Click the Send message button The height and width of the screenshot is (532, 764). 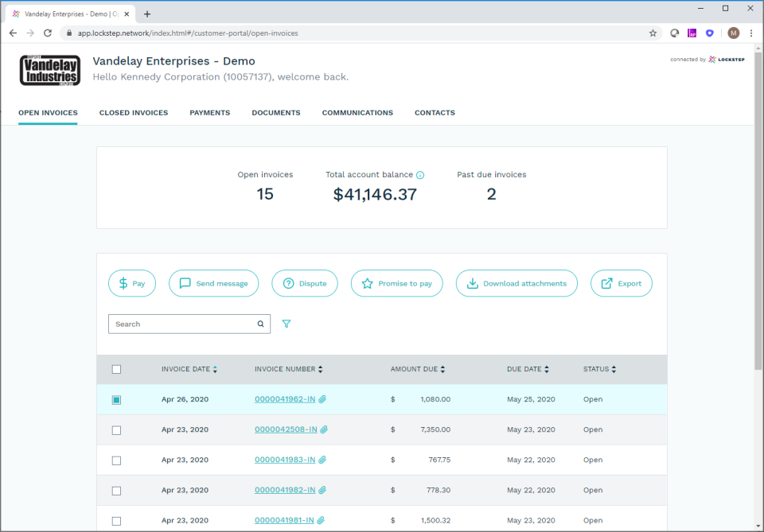pos(213,283)
